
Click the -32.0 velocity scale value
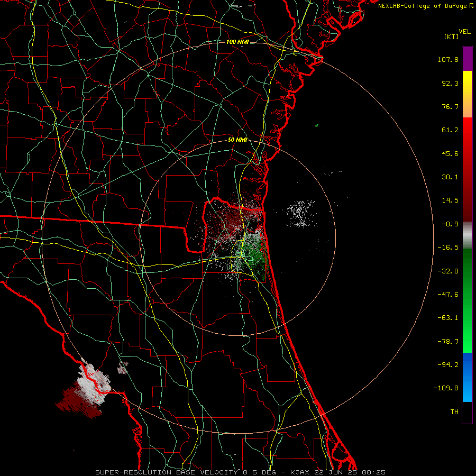pos(448,271)
